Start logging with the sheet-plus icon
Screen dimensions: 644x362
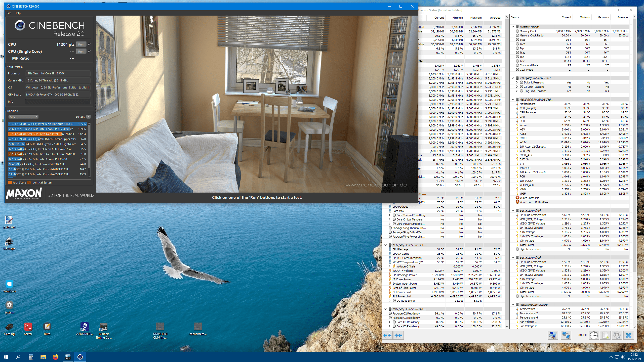[606, 335]
